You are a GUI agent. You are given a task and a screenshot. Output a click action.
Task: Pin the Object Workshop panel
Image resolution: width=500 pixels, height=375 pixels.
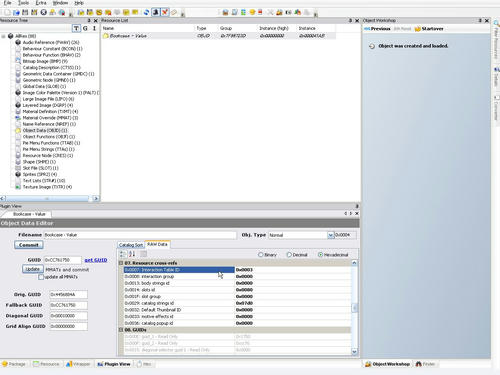480,20
